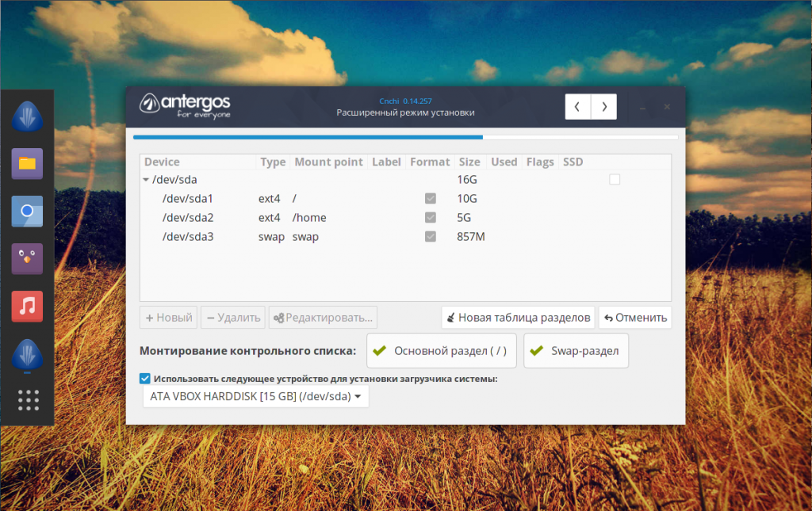Click the top Antergos installer dock icon
Screen dimensions: 812x511
[x=27, y=116]
